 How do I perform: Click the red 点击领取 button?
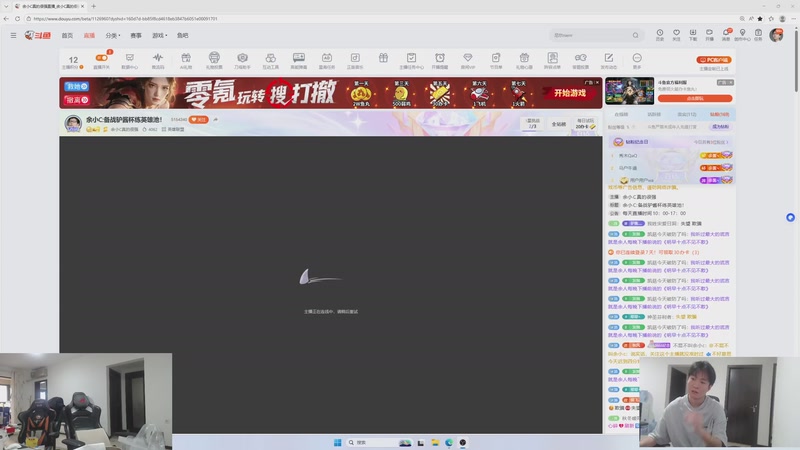695,98
